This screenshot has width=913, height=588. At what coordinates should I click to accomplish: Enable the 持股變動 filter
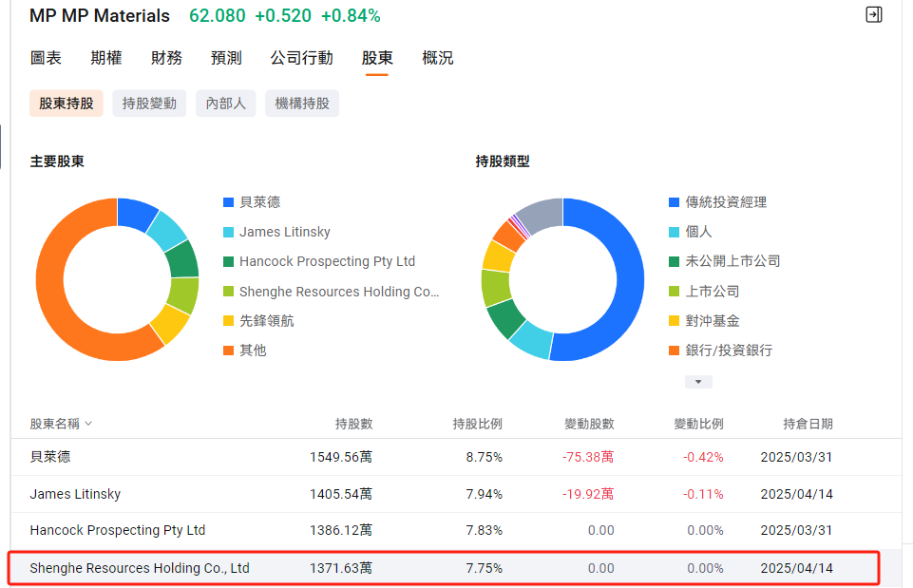(148, 104)
